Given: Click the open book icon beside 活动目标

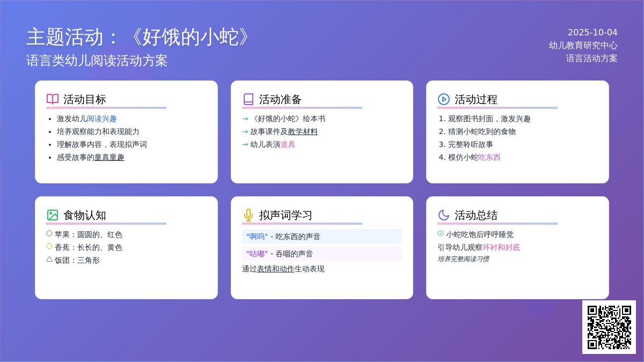Looking at the screenshot, I should point(53,99).
